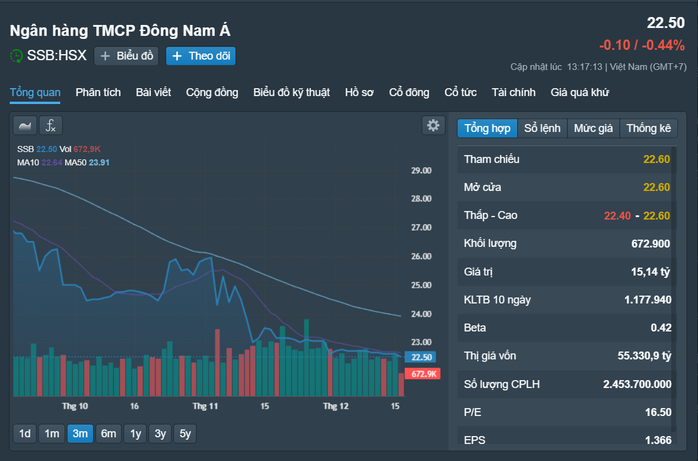Select the Tổng hợp panel tab
Image resolution: width=698 pixels, height=461 pixels.
coord(487,128)
